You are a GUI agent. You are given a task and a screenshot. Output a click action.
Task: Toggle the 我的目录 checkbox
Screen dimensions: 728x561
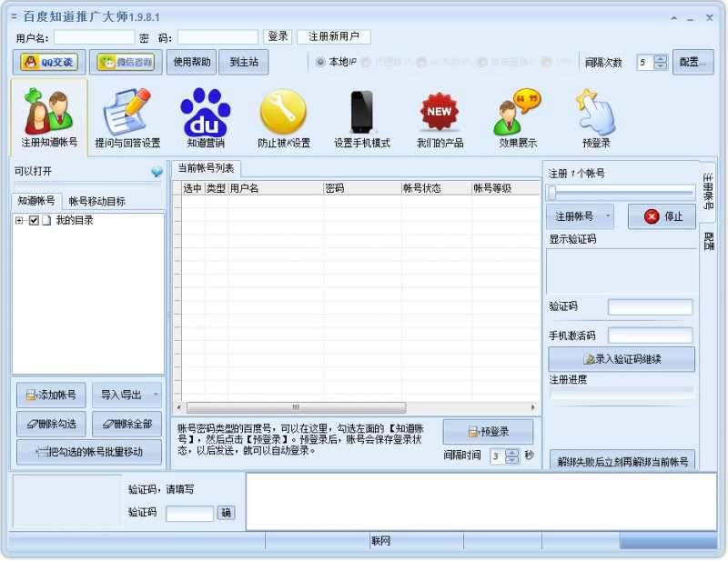pyautogui.click(x=34, y=221)
